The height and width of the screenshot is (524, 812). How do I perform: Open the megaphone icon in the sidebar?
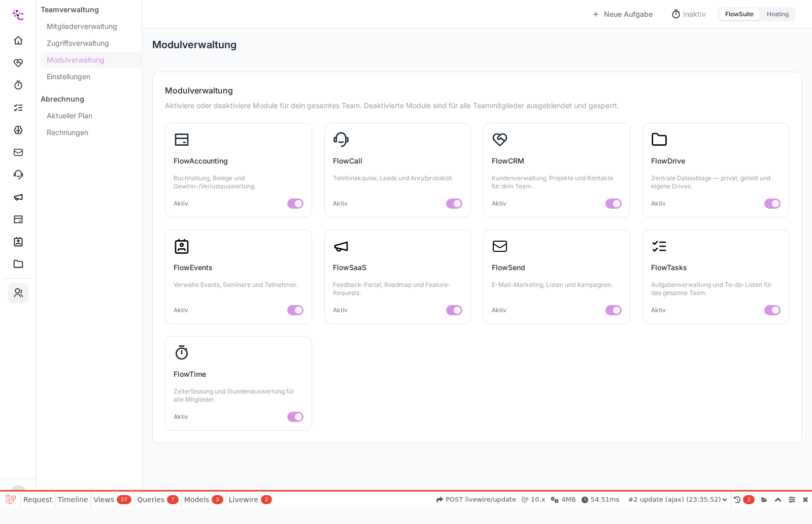click(18, 196)
